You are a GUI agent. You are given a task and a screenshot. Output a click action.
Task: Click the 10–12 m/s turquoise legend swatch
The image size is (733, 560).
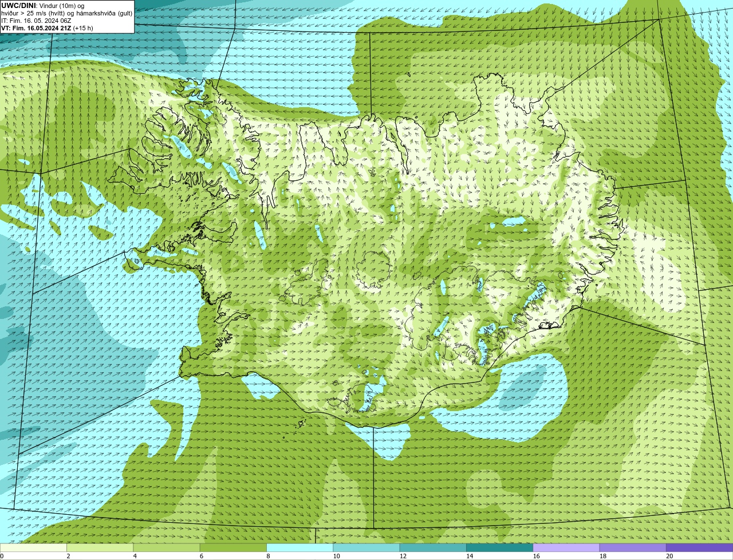(x=366, y=547)
